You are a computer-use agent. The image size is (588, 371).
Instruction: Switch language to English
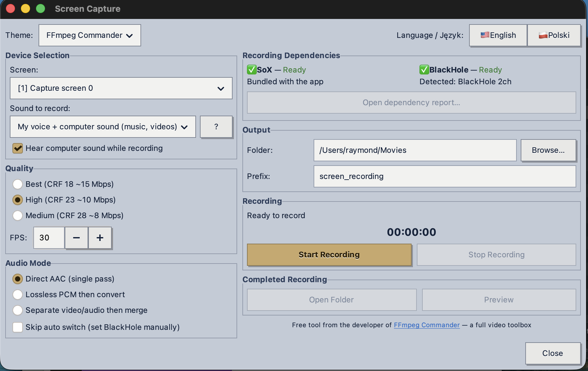[x=498, y=35]
